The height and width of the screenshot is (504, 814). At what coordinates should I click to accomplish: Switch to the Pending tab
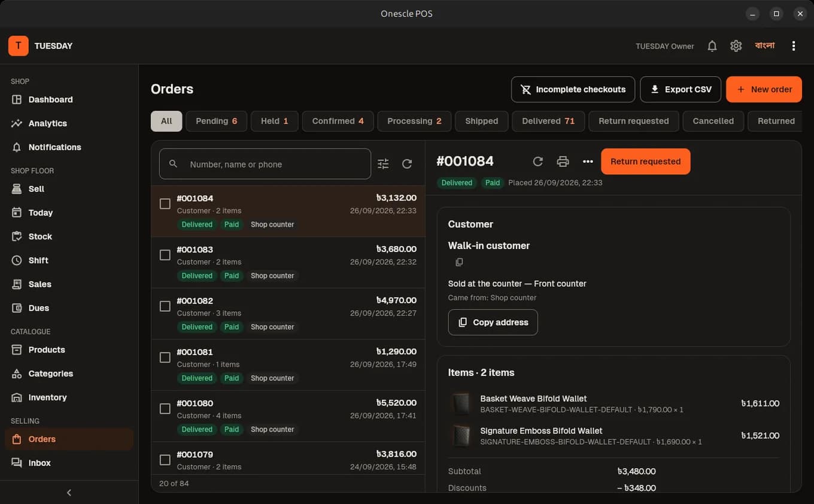pyautogui.click(x=216, y=121)
